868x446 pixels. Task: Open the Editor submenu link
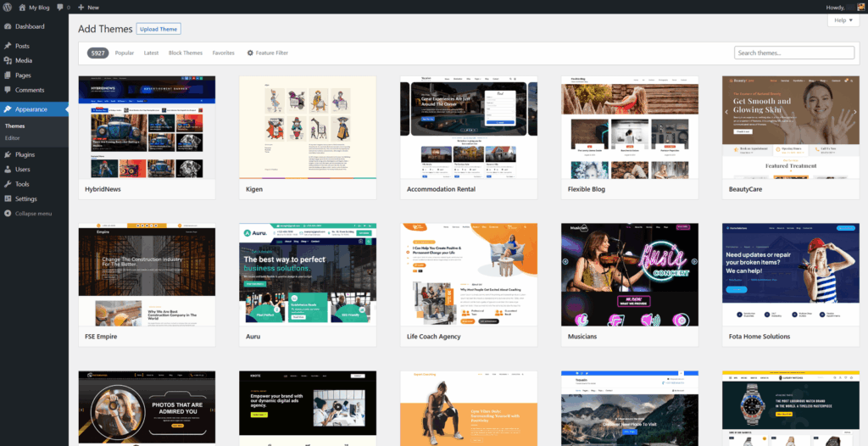click(x=12, y=137)
